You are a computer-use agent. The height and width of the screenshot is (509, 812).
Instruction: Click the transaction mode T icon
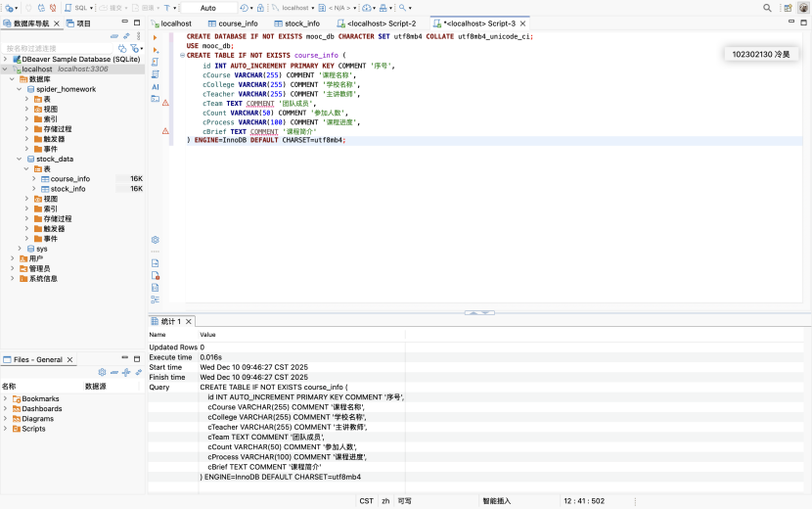166,8
